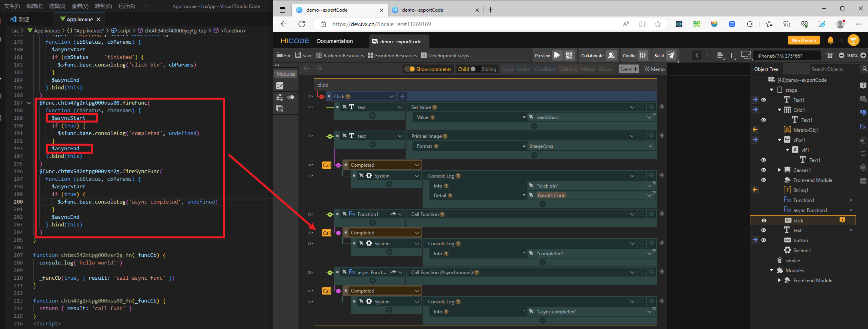Toggle visibility eye for Canvas1
This screenshot has height=329, width=868.
click(x=763, y=170)
